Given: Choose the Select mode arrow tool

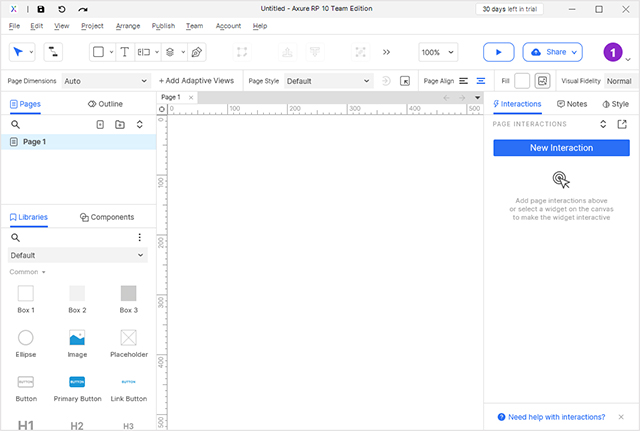Looking at the screenshot, I should [x=18, y=52].
